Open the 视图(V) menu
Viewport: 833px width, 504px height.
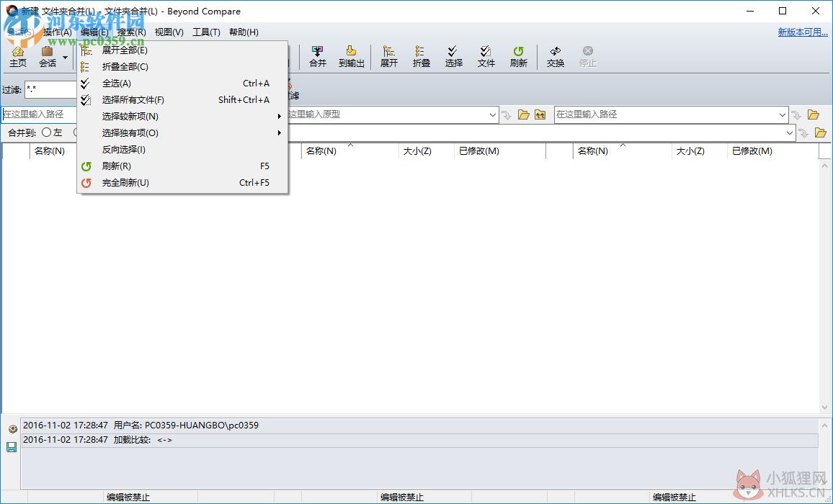tap(169, 32)
